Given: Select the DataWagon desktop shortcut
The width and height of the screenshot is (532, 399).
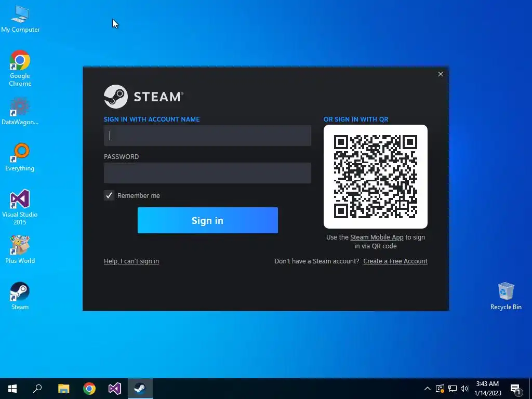Looking at the screenshot, I should click(x=20, y=111).
